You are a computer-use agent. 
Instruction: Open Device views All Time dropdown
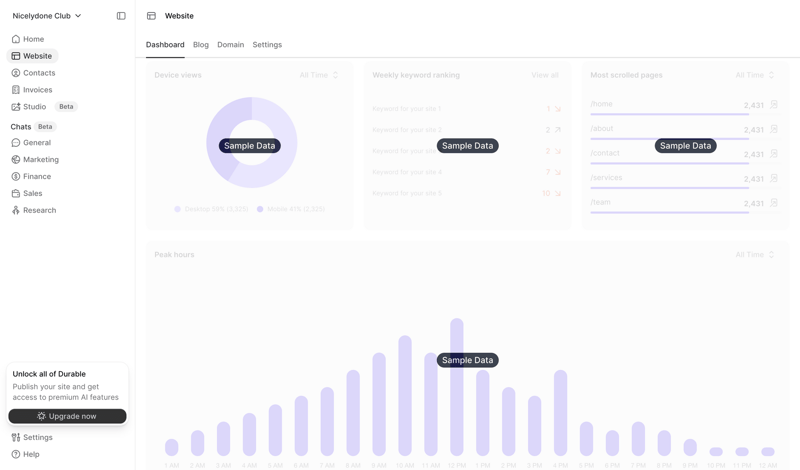[x=319, y=75]
